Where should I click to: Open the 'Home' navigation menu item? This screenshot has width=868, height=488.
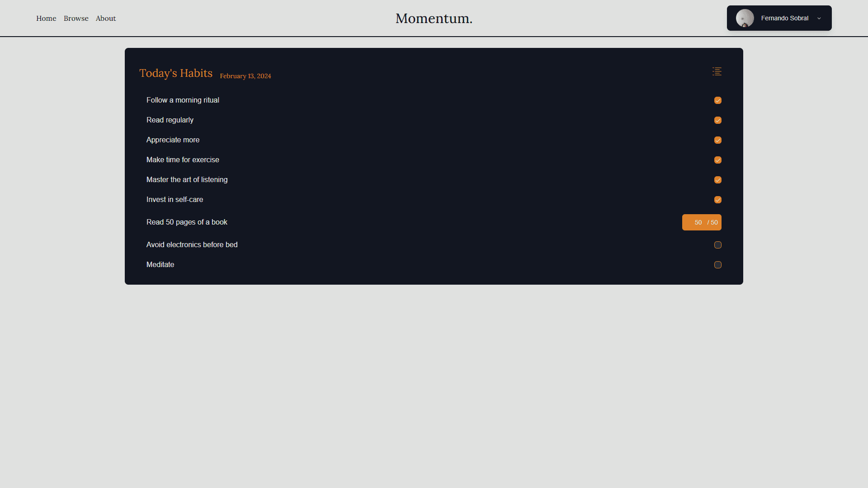tap(46, 18)
